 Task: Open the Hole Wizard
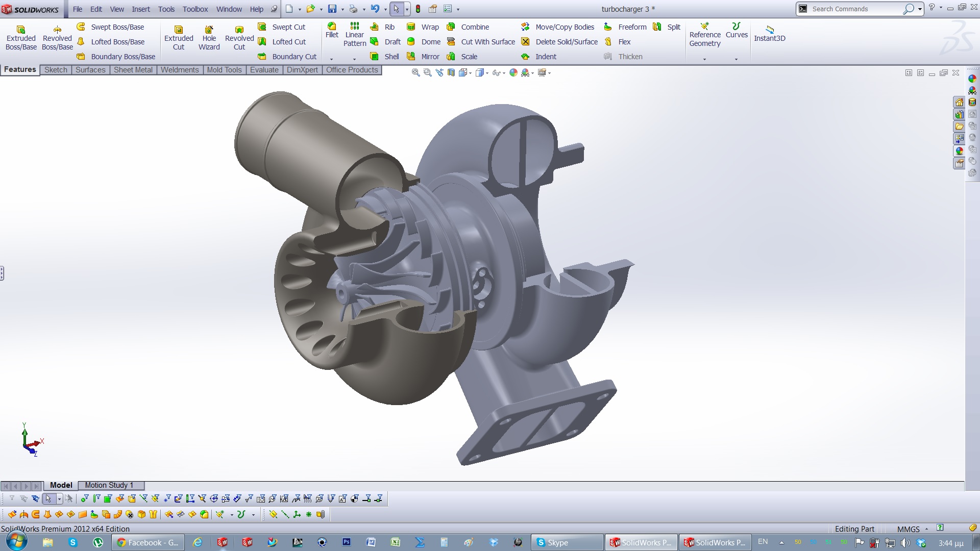tap(209, 38)
